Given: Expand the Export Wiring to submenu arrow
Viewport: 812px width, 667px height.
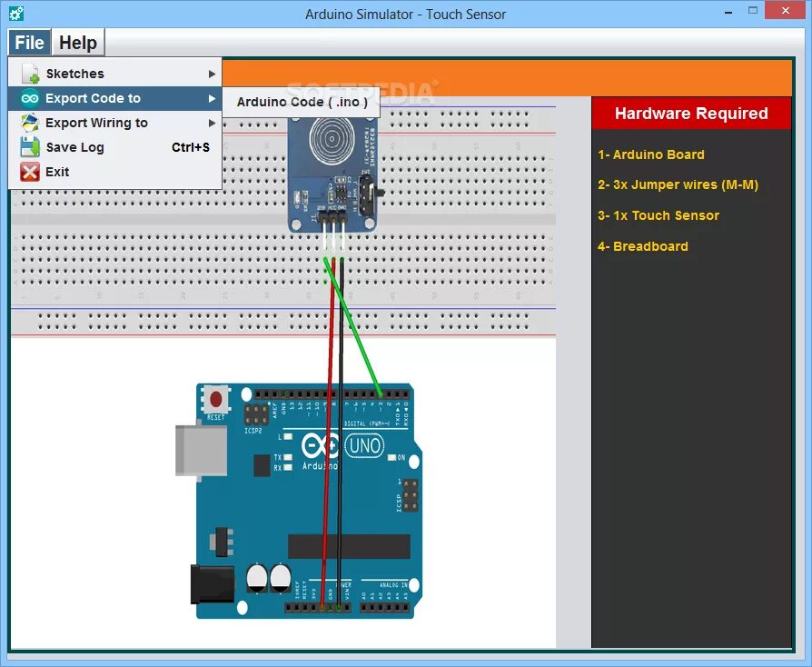Looking at the screenshot, I should coord(212,123).
